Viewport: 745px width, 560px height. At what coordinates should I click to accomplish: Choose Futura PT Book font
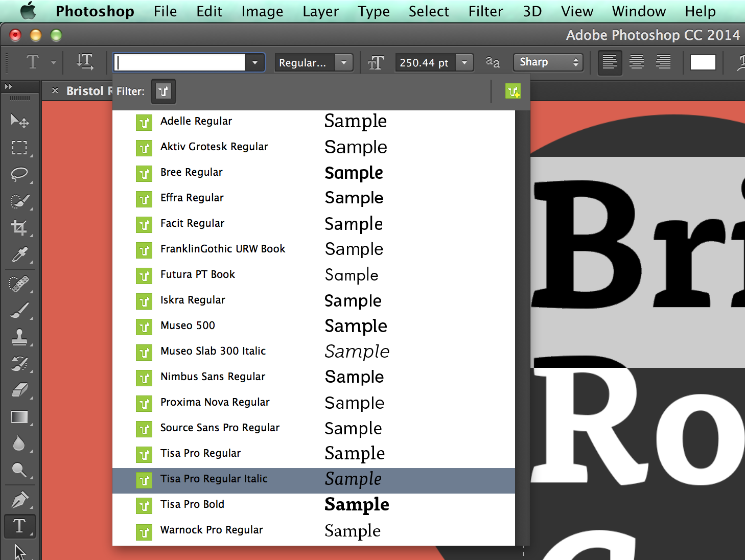(x=314, y=274)
